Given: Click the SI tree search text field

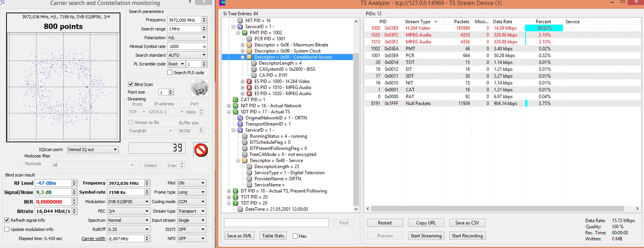Looking at the screenshot, I should click(x=276, y=223).
